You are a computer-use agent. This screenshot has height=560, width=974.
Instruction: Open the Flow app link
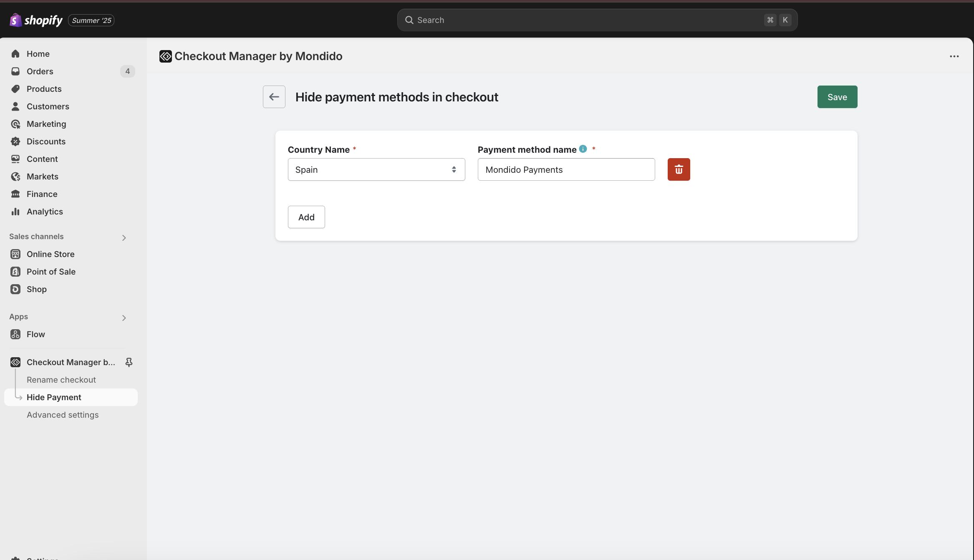click(36, 334)
